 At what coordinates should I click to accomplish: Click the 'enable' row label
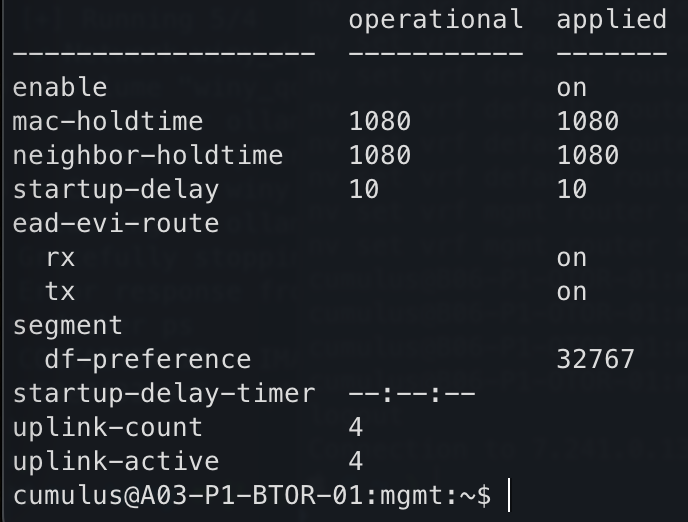59,87
